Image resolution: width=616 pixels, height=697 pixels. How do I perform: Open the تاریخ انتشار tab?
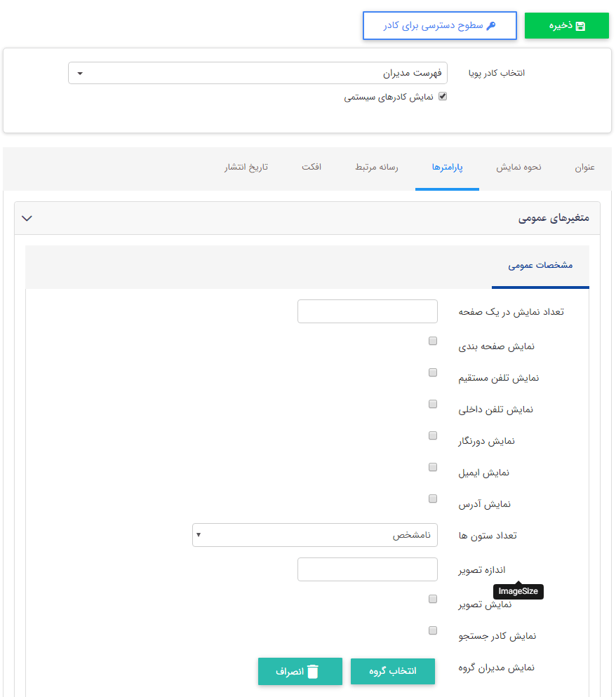pyautogui.click(x=247, y=168)
